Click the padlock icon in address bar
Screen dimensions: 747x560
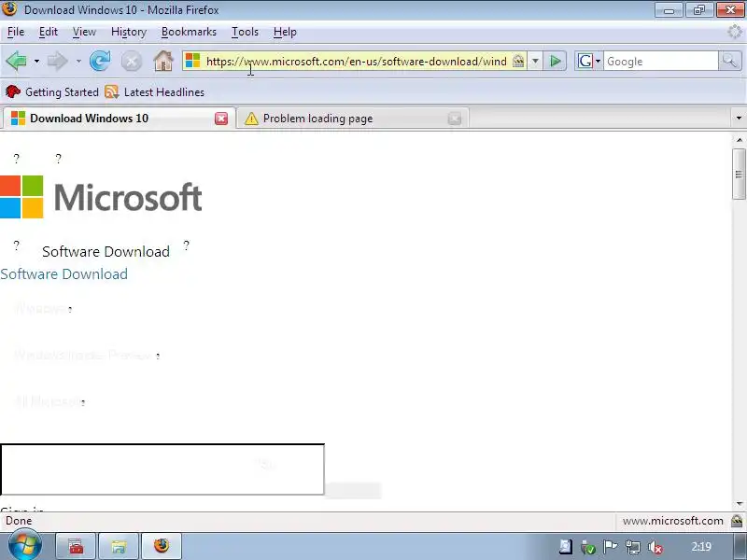(x=518, y=61)
